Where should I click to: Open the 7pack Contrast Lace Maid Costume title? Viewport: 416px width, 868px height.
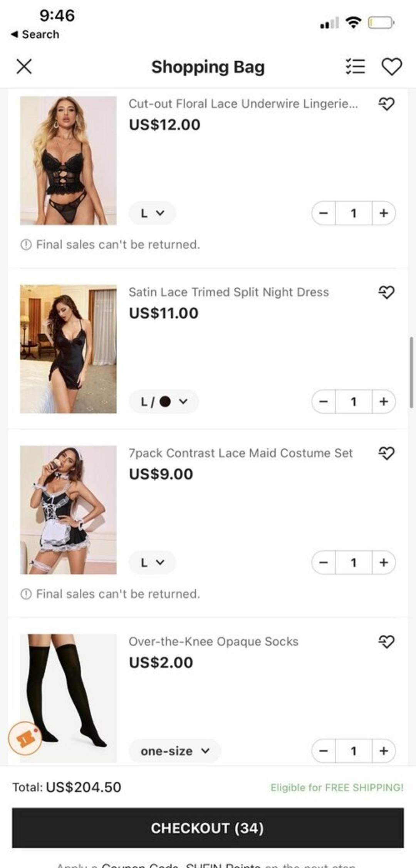click(240, 453)
